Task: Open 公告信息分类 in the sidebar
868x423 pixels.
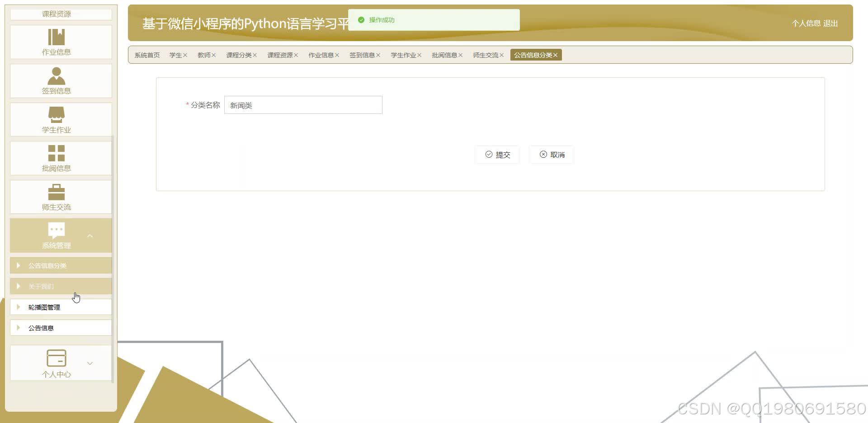Action: click(48, 265)
